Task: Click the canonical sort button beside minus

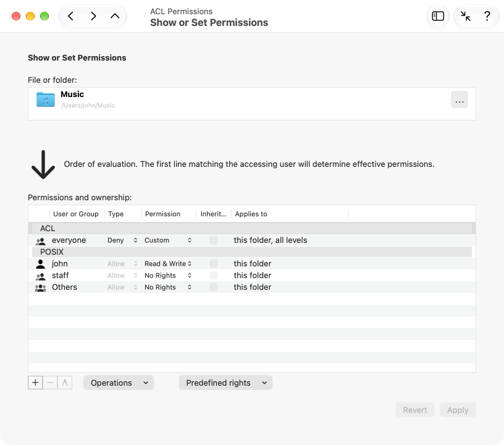Action: (65, 383)
